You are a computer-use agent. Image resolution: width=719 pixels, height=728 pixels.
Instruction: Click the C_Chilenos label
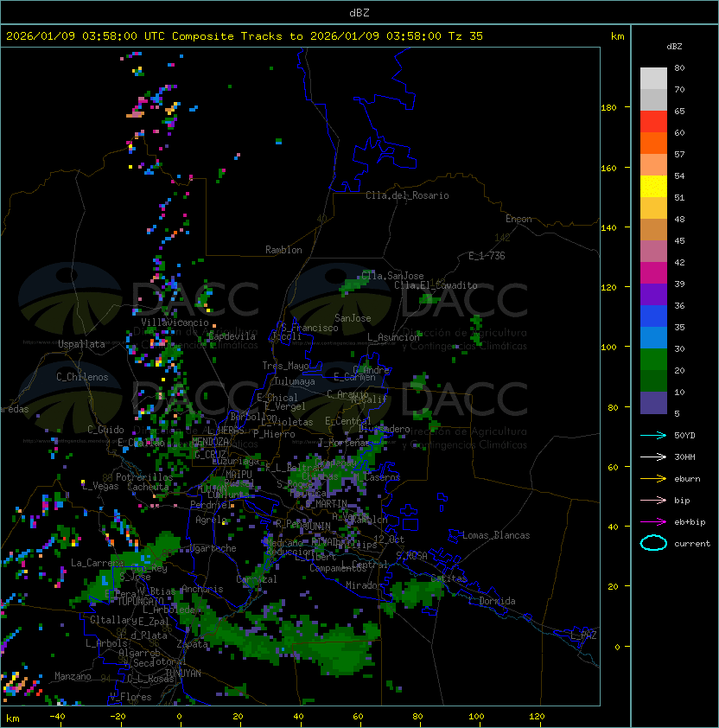[x=82, y=377]
